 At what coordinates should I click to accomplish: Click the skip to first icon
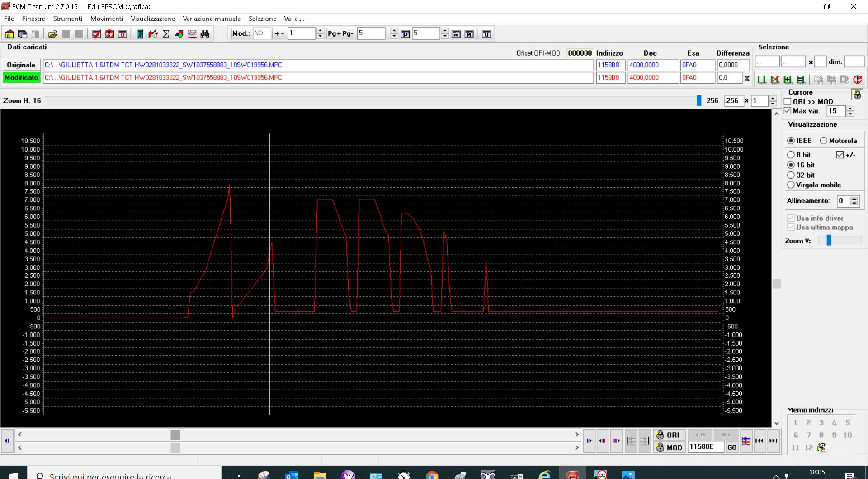pos(759,441)
